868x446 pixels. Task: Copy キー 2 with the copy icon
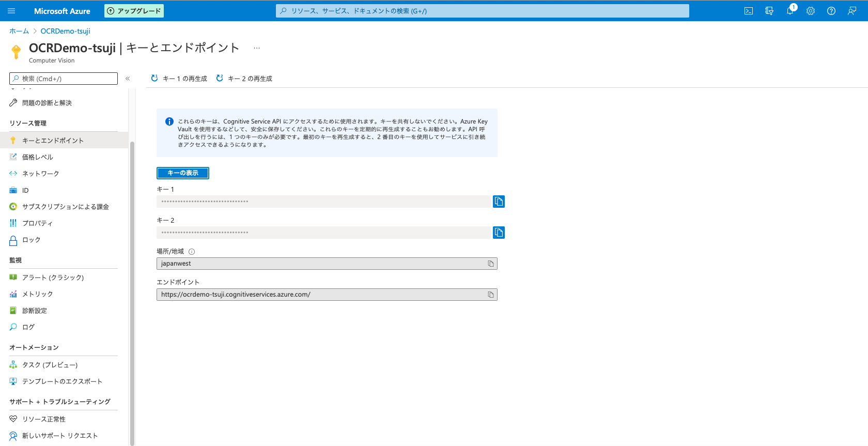coord(499,233)
